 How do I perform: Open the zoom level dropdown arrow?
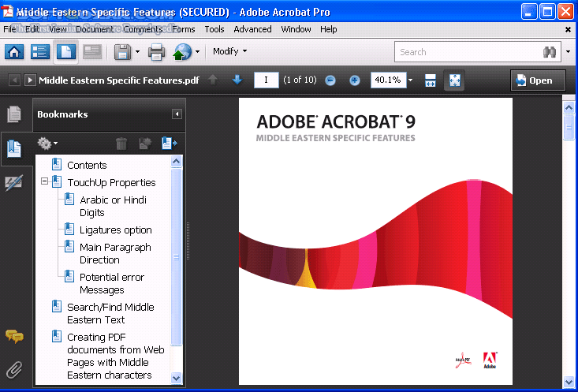point(410,80)
